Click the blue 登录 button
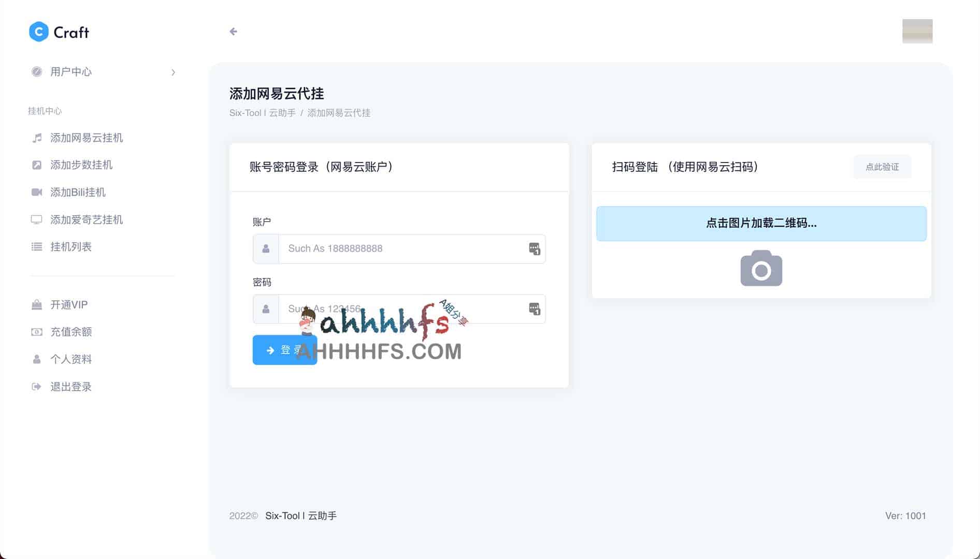 click(285, 350)
